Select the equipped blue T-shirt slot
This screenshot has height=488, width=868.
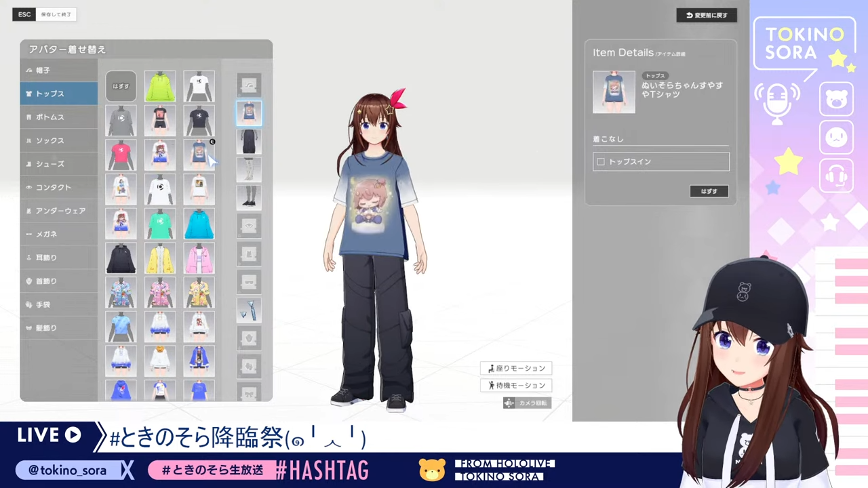(249, 113)
